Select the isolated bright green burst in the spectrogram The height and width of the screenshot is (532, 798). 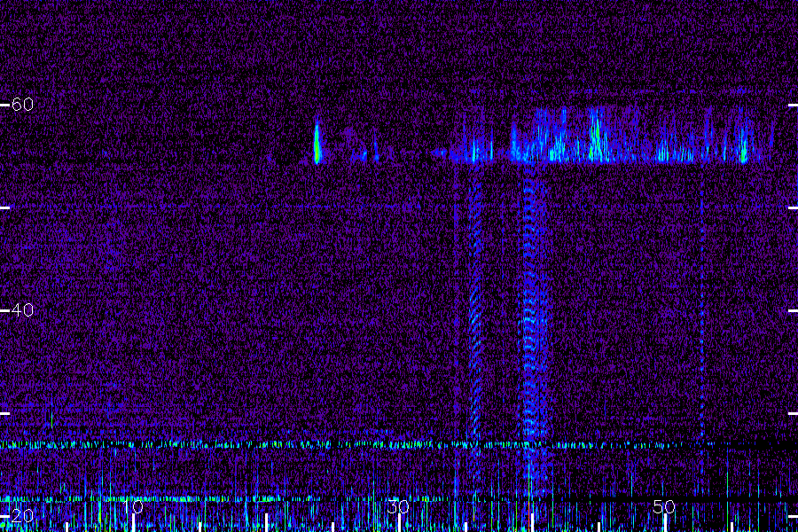(317, 142)
